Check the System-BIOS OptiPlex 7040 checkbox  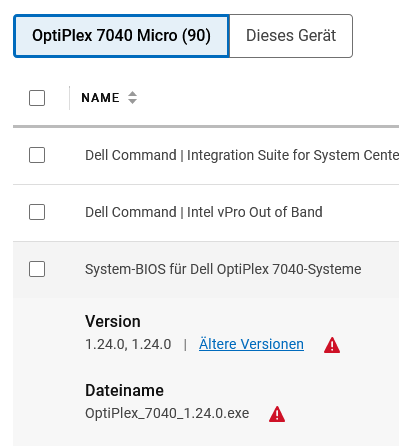tap(37, 269)
